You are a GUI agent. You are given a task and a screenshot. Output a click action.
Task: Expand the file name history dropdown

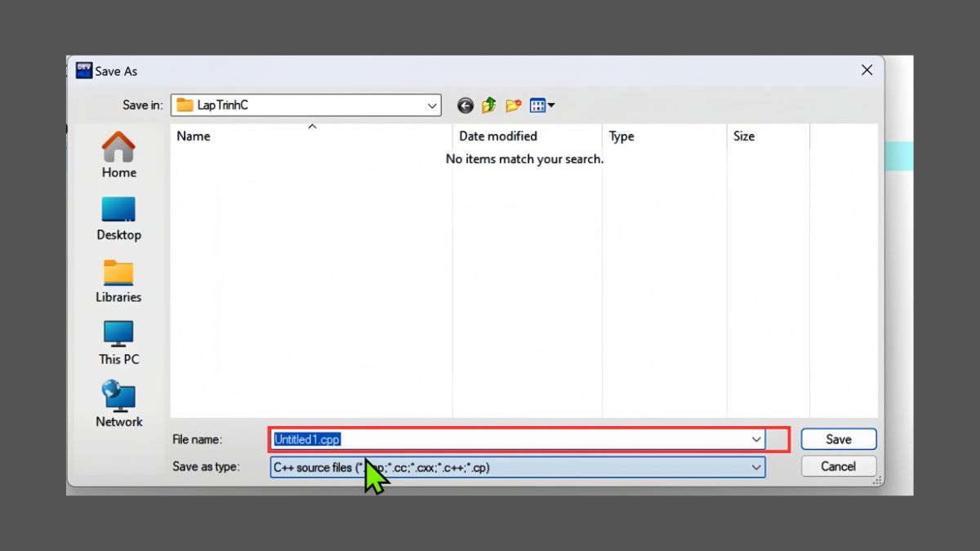[755, 439]
